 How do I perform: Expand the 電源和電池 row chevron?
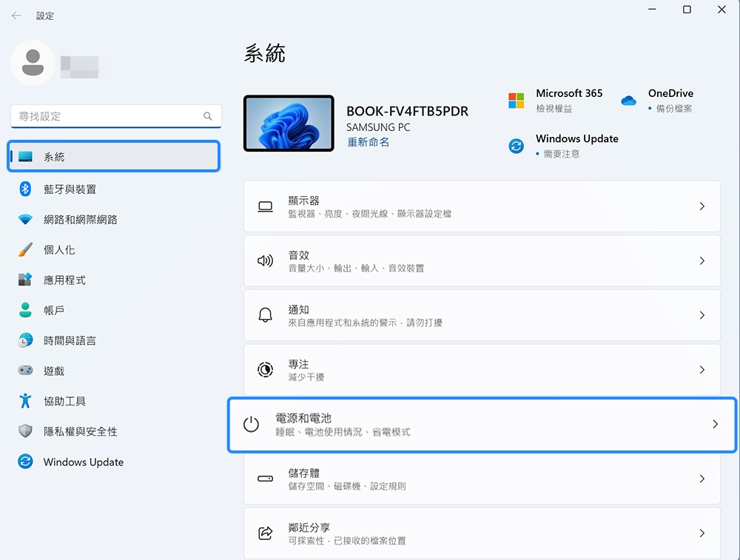point(716,424)
